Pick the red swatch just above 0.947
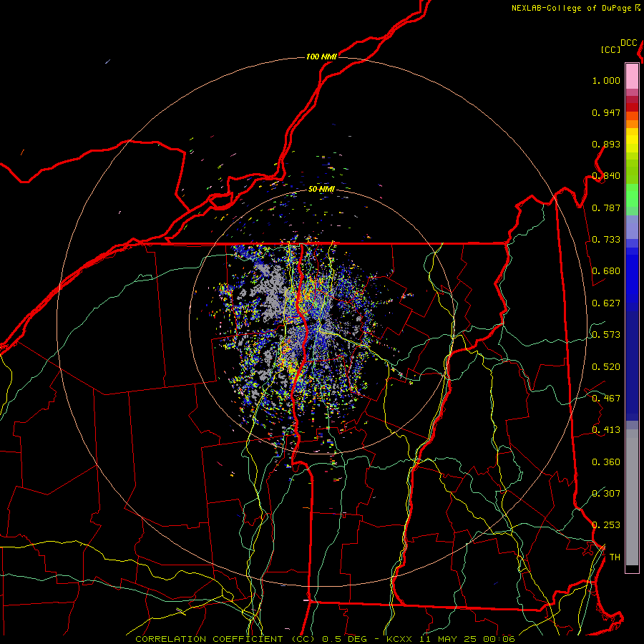The width and height of the screenshot is (644, 644). pos(632,107)
